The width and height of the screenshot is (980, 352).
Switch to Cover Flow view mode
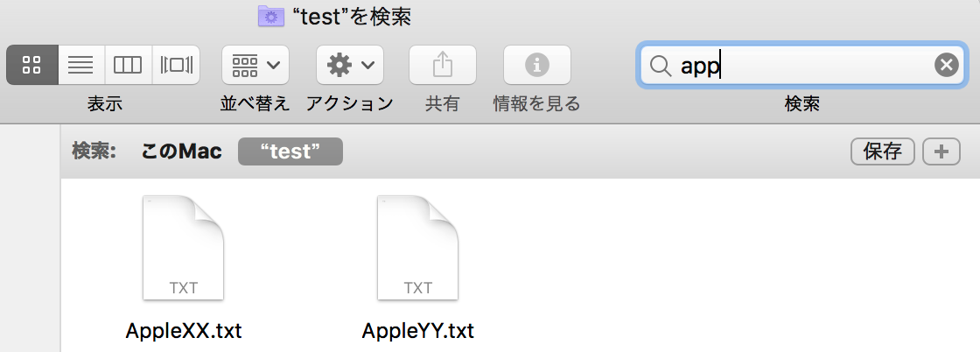click(176, 65)
